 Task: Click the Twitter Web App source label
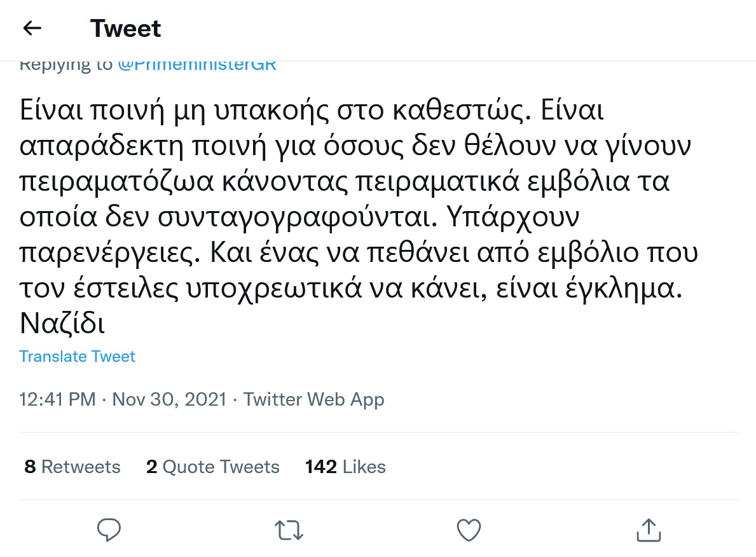[x=314, y=399]
